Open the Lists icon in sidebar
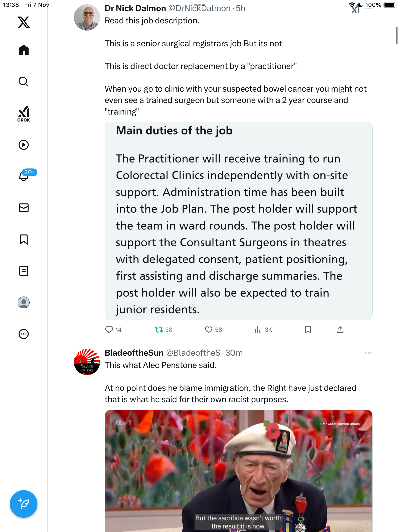 [x=24, y=271]
